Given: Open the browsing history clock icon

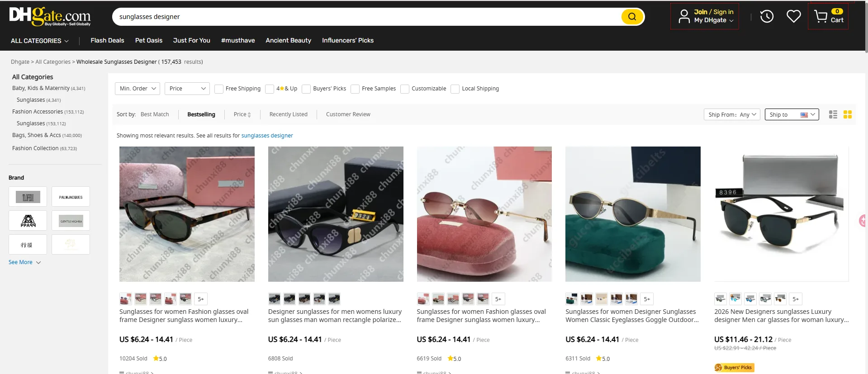Looking at the screenshot, I should (767, 17).
